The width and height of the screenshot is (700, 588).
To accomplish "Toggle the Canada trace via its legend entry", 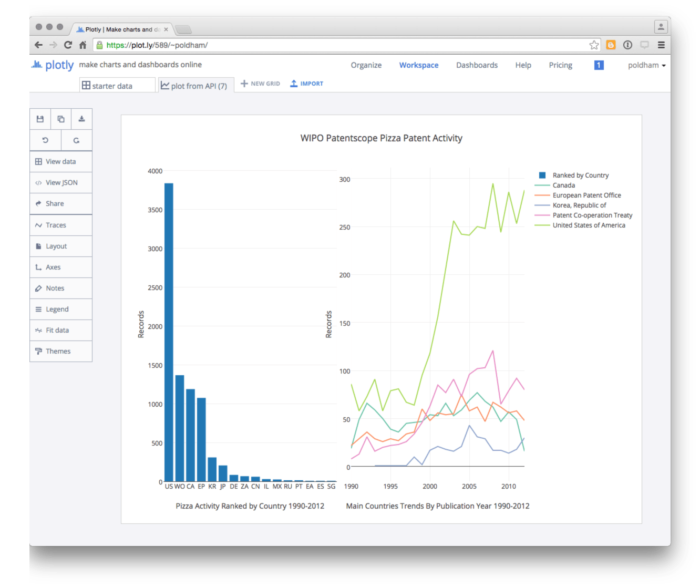I will click(563, 185).
